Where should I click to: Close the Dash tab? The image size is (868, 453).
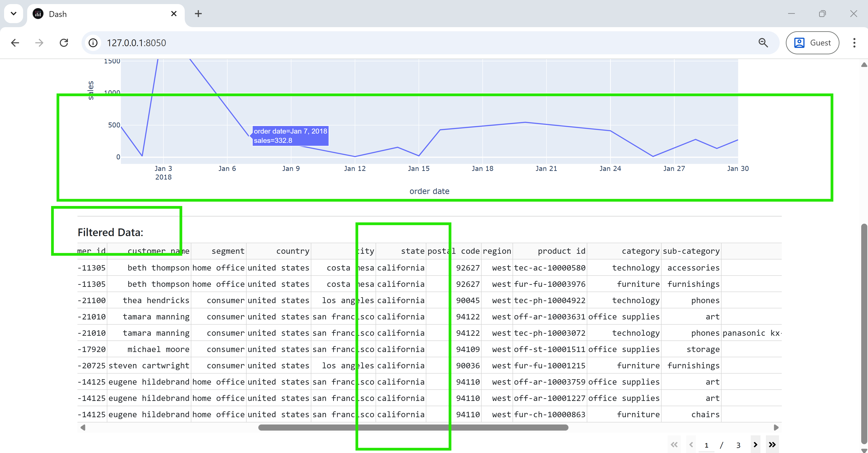point(174,14)
